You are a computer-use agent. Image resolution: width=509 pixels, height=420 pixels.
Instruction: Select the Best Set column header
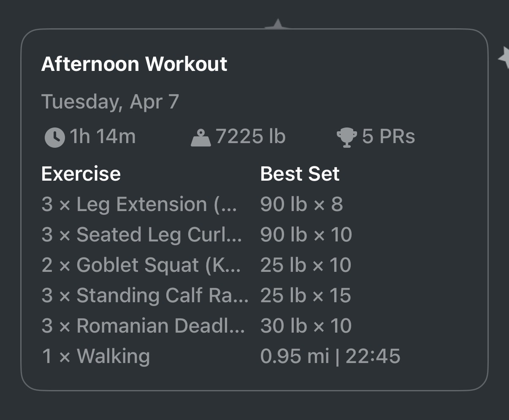[x=300, y=173]
